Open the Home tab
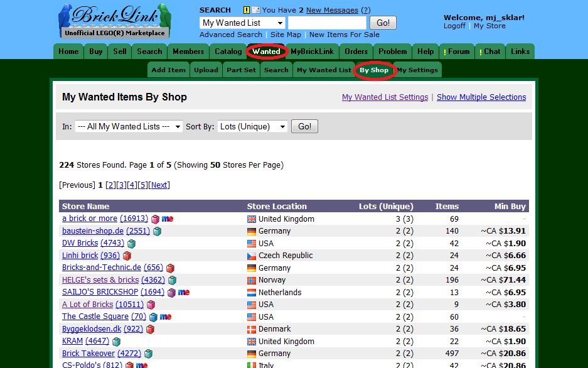This screenshot has height=368, width=588. (68, 51)
